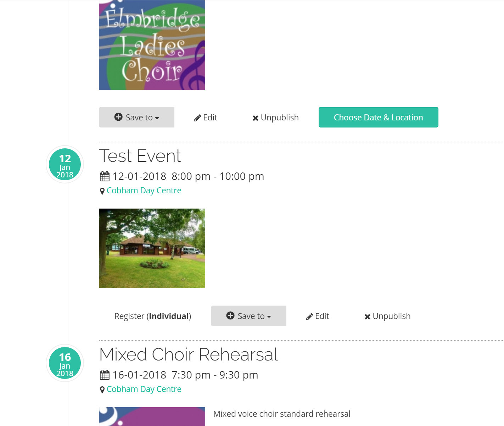Viewport: 504px width, 426px height.
Task: Select the 16 Jan 2018 date marker
Action: pyautogui.click(x=65, y=363)
